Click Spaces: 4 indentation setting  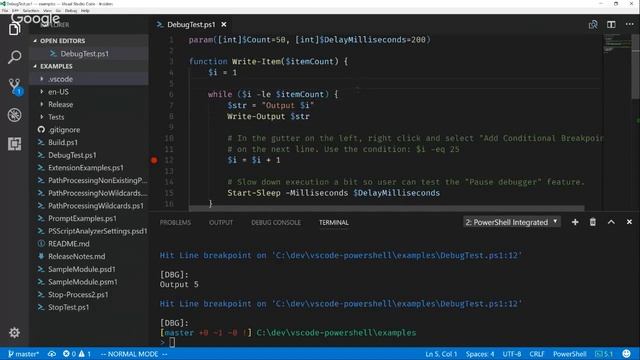(480, 354)
